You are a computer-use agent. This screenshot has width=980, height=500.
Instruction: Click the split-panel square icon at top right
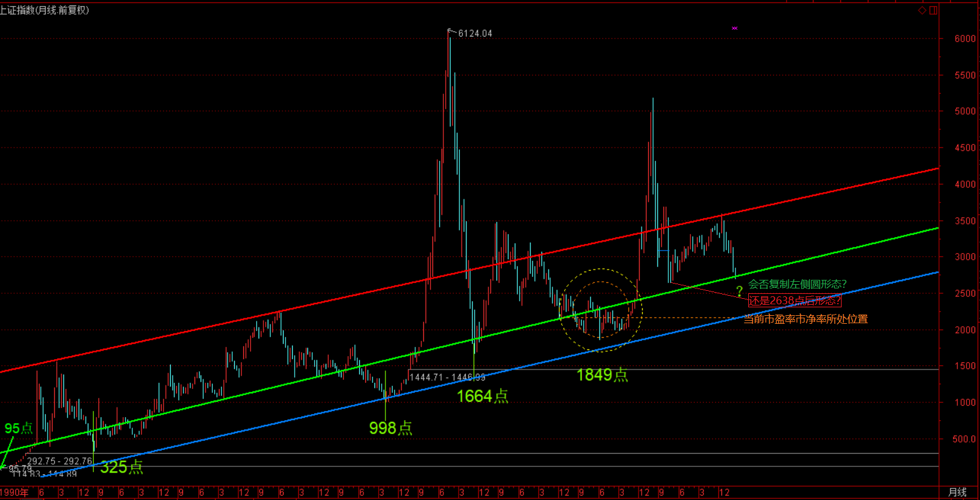coord(934,10)
